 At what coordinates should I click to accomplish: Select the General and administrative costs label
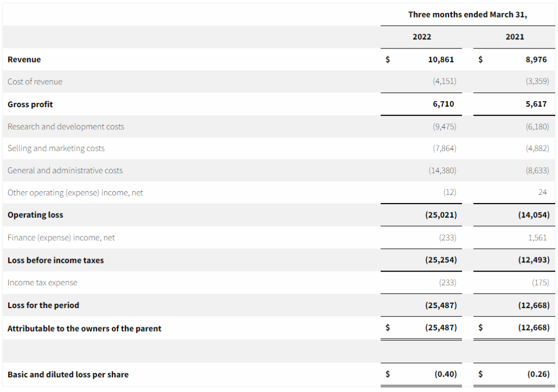[x=65, y=170]
